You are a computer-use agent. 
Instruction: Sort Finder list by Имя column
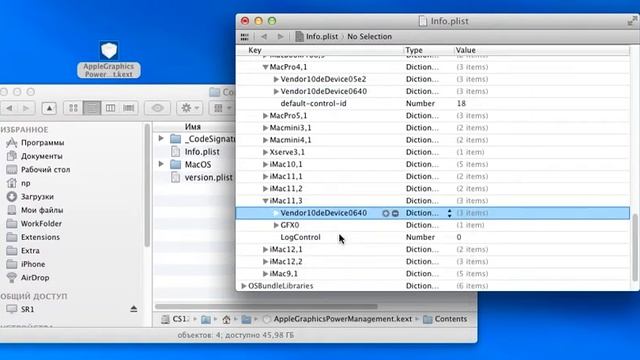pyautogui.click(x=194, y=127)
